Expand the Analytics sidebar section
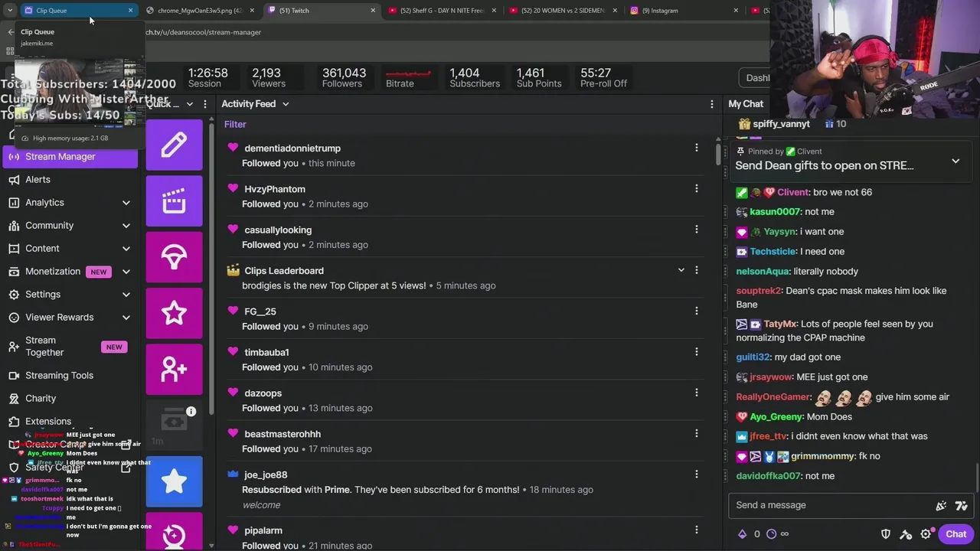 (x=126, y=203)
